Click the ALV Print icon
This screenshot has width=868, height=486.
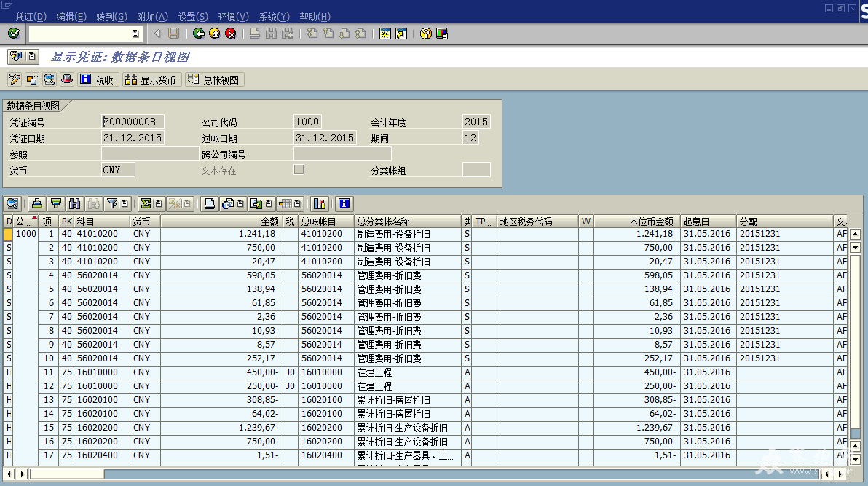click(209, 204)
